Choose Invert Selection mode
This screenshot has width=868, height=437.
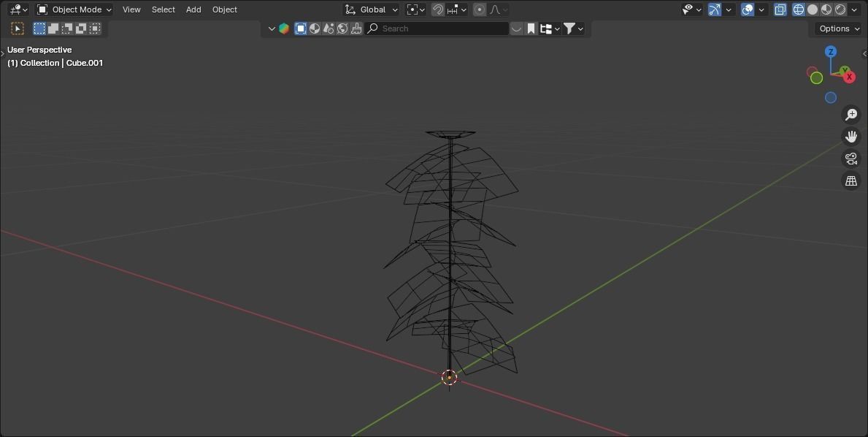click(81, 28)
